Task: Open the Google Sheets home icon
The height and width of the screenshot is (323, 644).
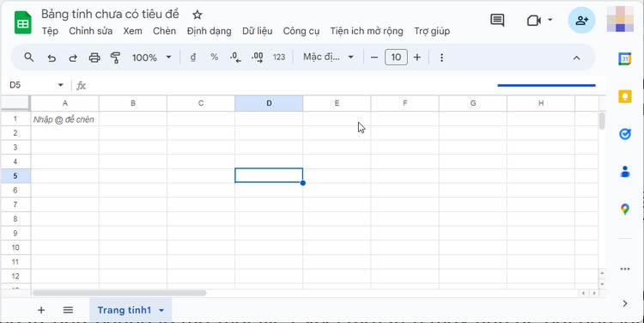Action: tap(23, 22)
